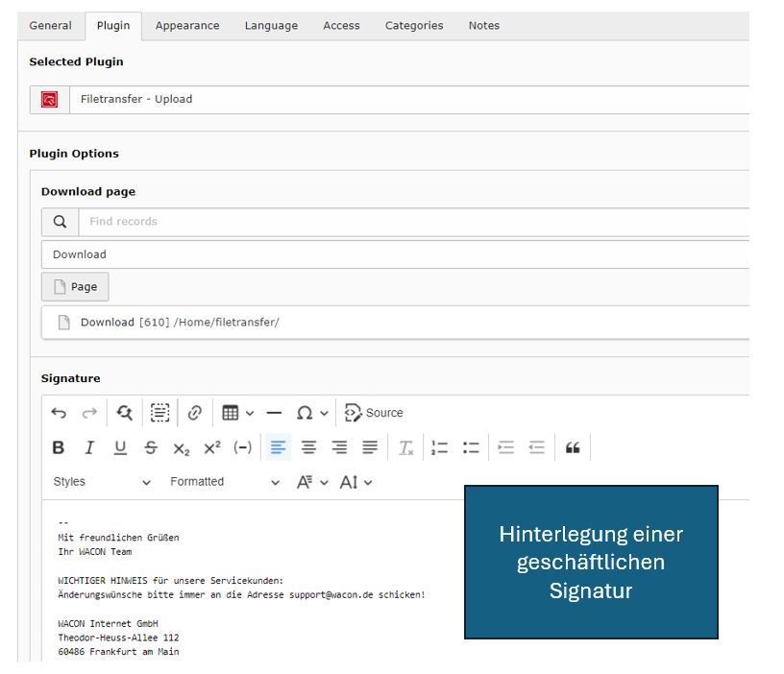
Task: Select the Download [610] page record
Action: pyautogui.click(x=180, y=323)
